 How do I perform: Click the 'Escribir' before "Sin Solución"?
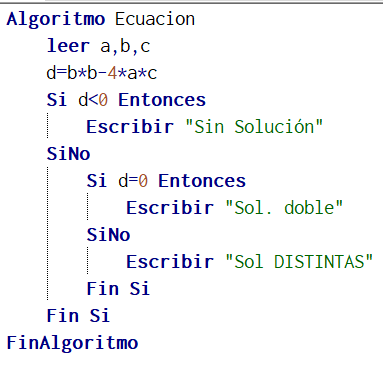(x=130, y=127)
